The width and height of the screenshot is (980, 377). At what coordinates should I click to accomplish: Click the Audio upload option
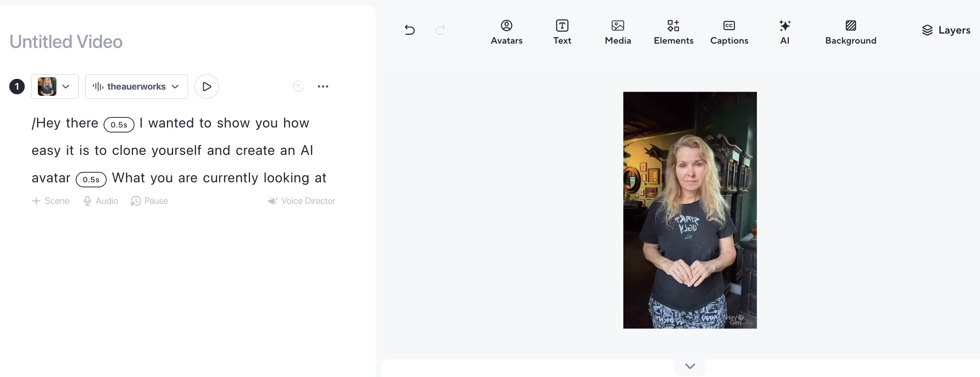(x=100, y=201)
